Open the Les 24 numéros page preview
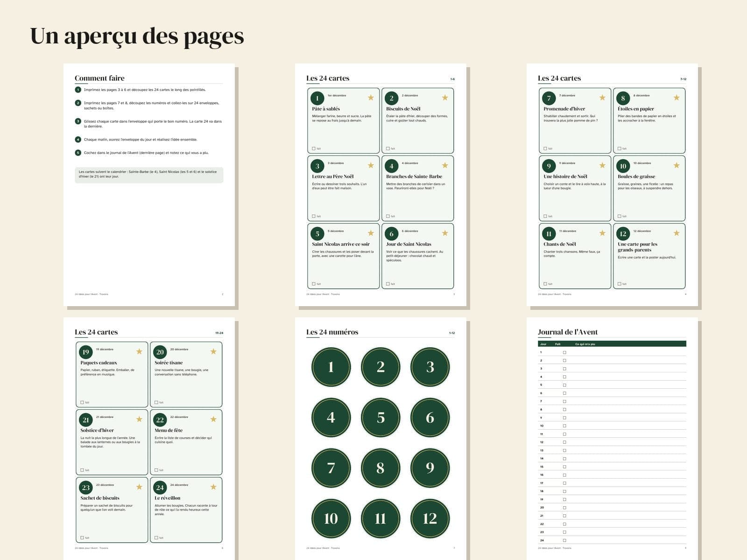Image resolution: width=747 pixels, height=560 pixels. pyautogui.click(x=381, y=439)
